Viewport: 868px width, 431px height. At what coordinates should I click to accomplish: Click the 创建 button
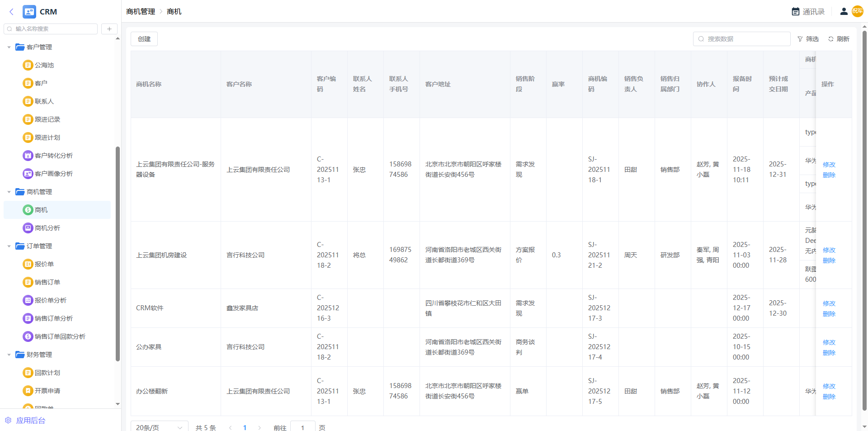pos(144,39)
